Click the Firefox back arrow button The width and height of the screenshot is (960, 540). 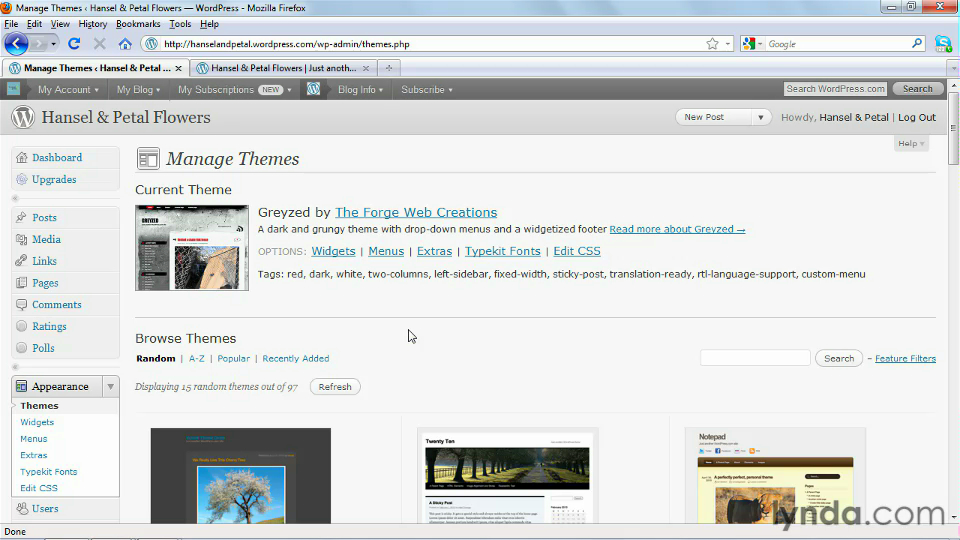17,43
